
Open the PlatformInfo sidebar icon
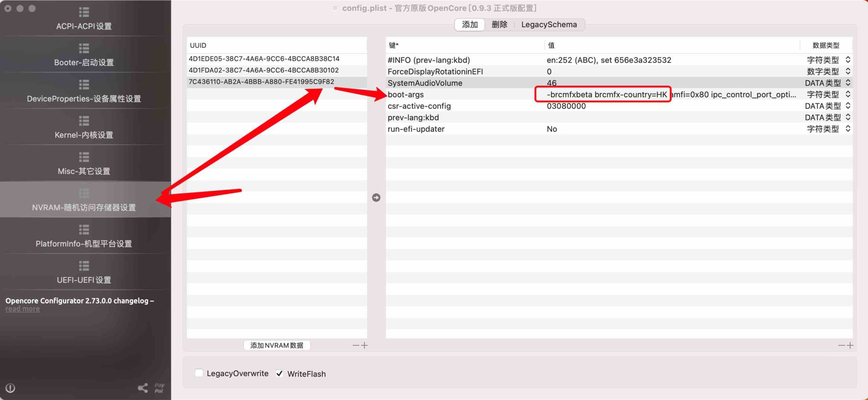click(84, 230)
